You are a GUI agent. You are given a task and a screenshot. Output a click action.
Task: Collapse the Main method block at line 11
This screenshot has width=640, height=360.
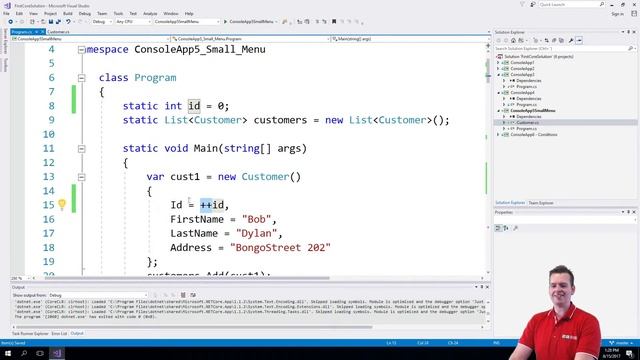[x=82, y=149]
